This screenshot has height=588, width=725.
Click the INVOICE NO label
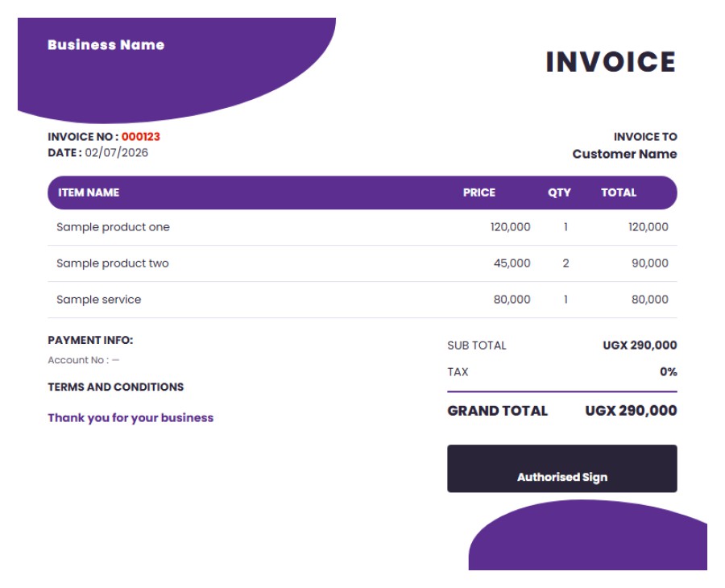(x=83, y=137)
